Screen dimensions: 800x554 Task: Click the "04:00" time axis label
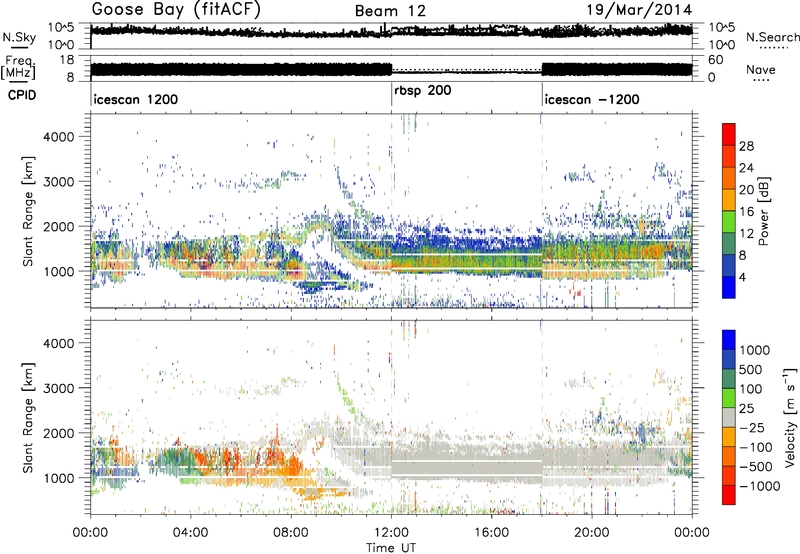tap(190, 533)
